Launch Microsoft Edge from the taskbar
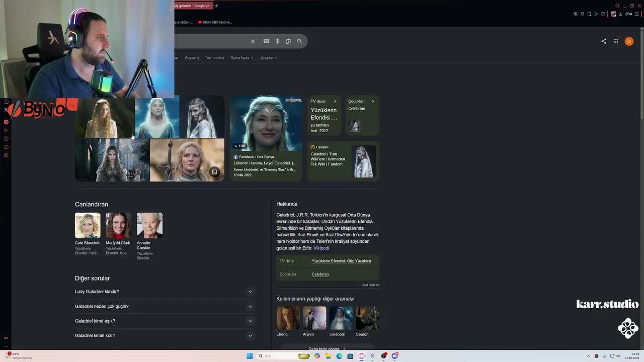 click(339, 356)
